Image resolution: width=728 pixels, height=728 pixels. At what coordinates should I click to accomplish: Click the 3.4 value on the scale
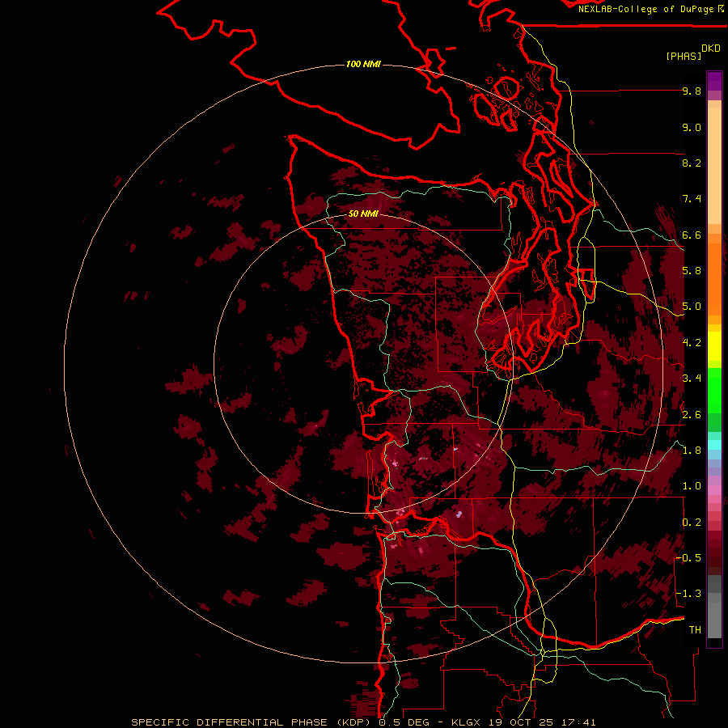tap(692, 379)
